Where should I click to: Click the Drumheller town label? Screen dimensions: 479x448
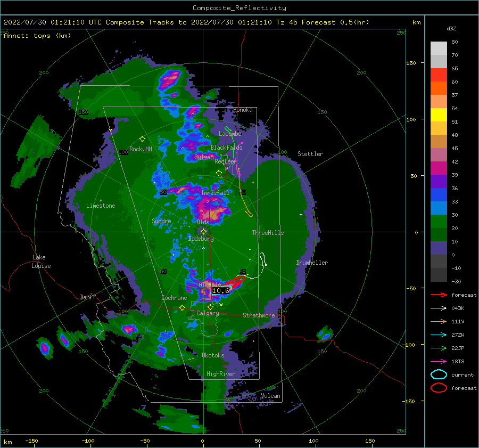(x=312, y=263)
